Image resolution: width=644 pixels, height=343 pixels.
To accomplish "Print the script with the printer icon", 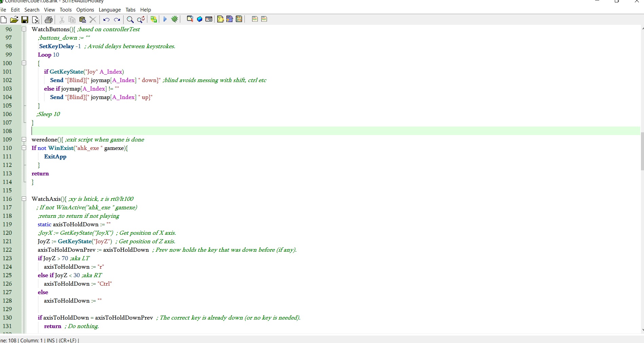I will (x=49, y=19).
